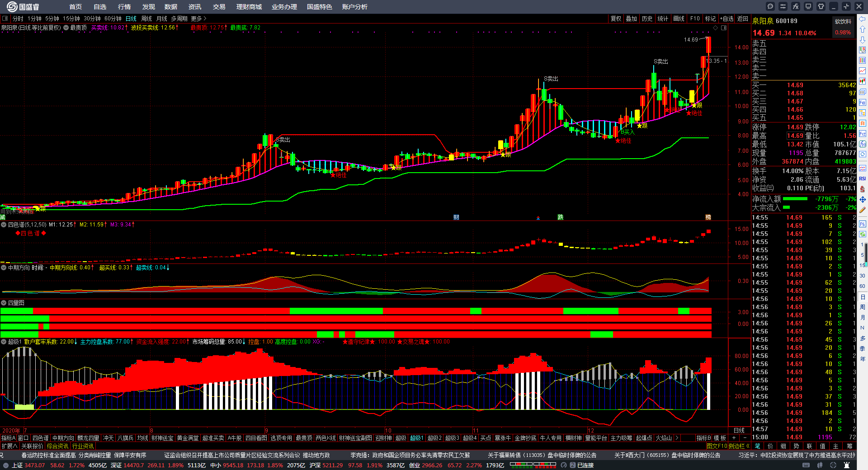Open the 首页 menu
868x470 pixels.
pyautogui.click(x=75, y=7)
